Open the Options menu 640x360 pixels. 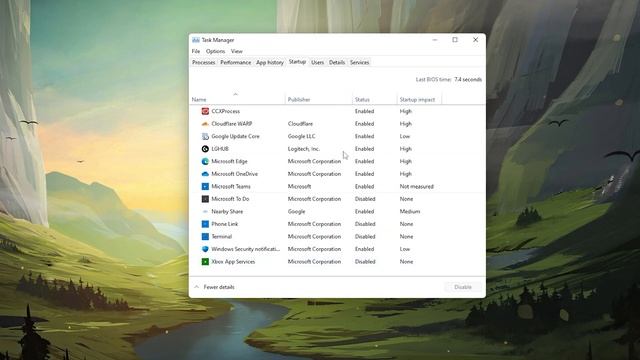tap(216, 51)
